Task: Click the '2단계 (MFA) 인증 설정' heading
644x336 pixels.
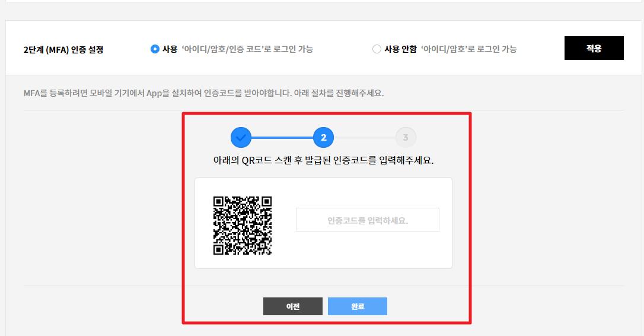Action: click(63, 50)
